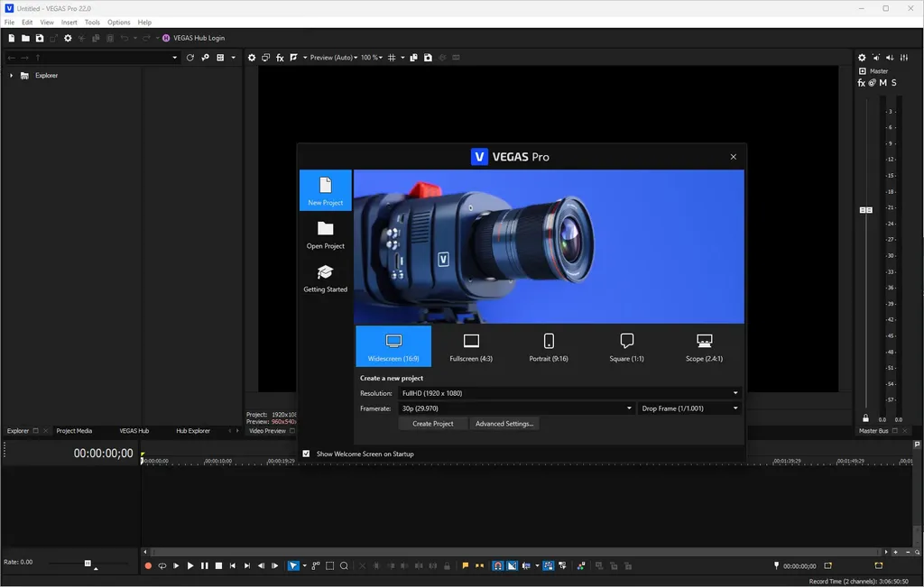Viewport: 924px width, 587px height.
Task: Open the Resolution dropdown
Action: [x=570, y=393]
